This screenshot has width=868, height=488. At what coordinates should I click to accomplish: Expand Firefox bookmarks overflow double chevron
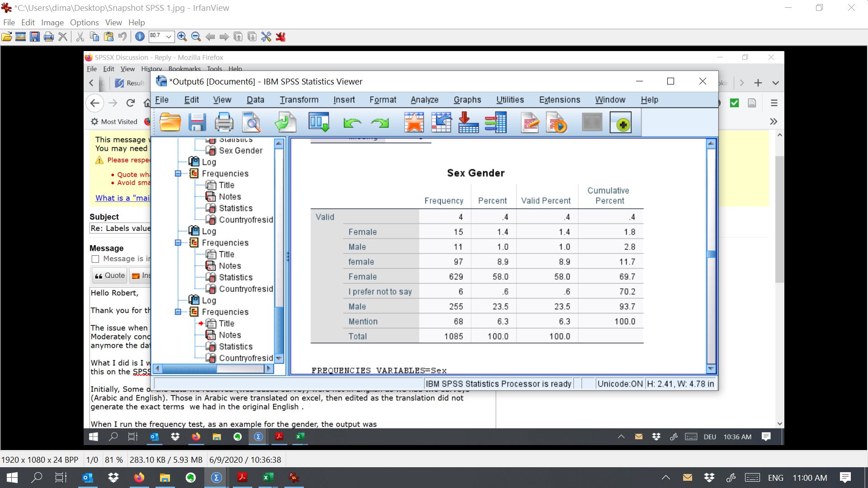tap(774, 122)
